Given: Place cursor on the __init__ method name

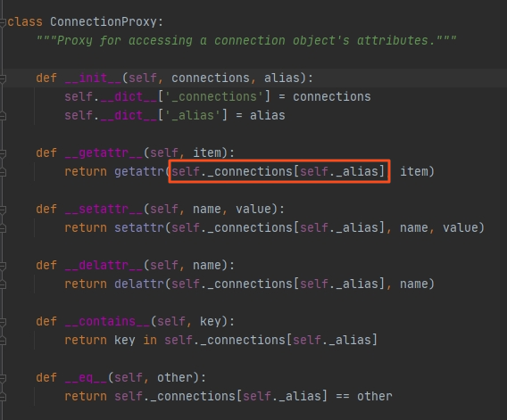Looking at the screenshot, I should pyautogui.click(x=93, y=78).
